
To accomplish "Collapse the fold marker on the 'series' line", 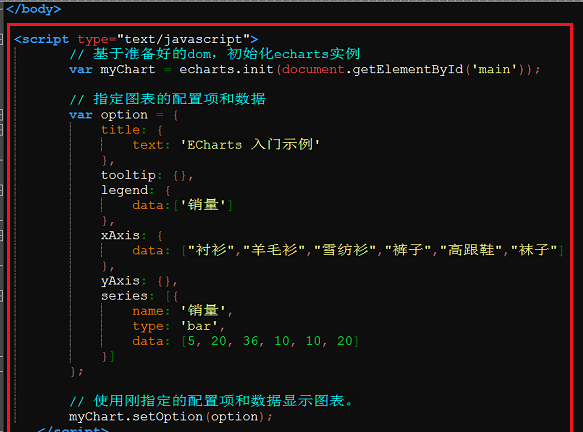I will pos(1,296).
